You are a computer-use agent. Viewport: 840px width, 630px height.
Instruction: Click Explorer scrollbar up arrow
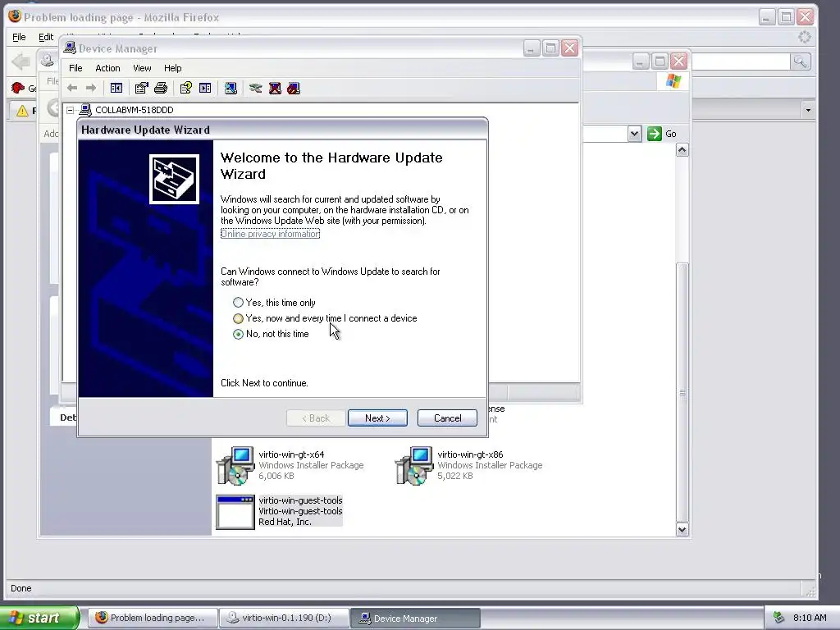pos(682,150)
